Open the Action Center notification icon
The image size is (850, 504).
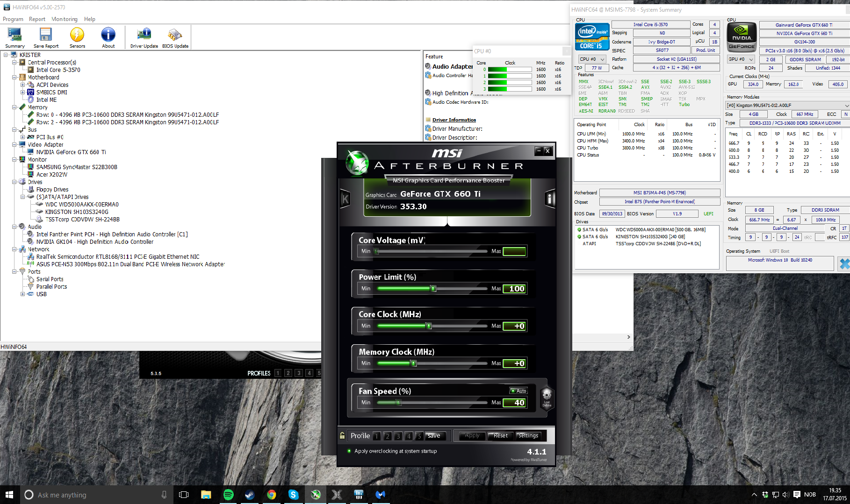pyautogui.click(x=797, y=495)
